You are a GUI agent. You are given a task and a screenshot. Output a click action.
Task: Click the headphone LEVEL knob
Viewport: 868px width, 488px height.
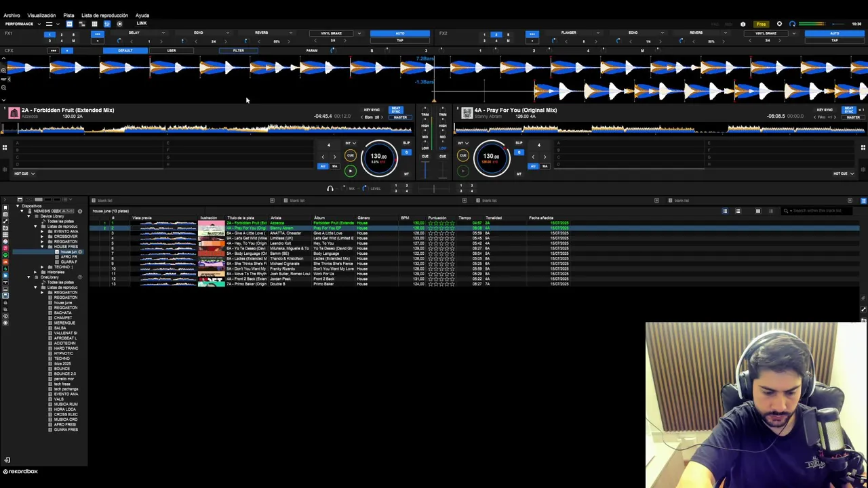(364, 188)
